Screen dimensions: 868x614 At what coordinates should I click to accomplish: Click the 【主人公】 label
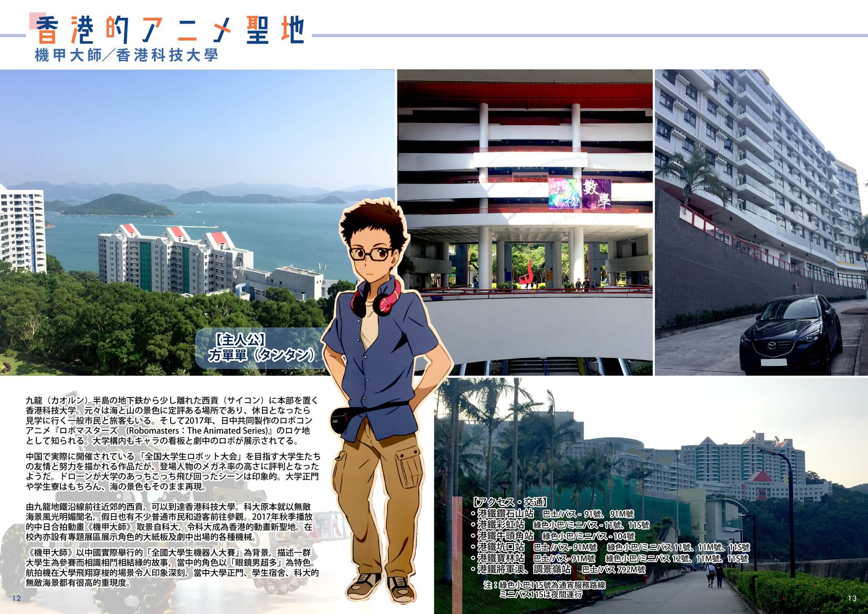241,339
